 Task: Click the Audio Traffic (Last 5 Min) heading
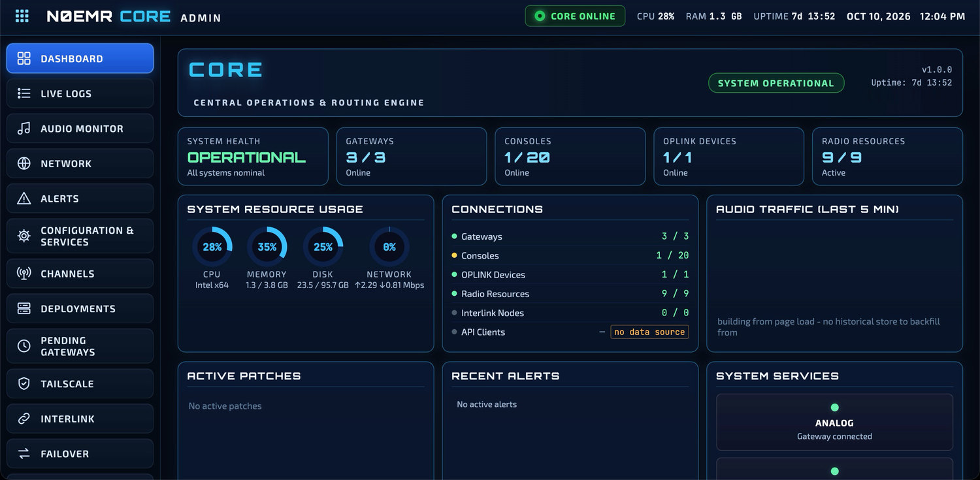[808, 210]
